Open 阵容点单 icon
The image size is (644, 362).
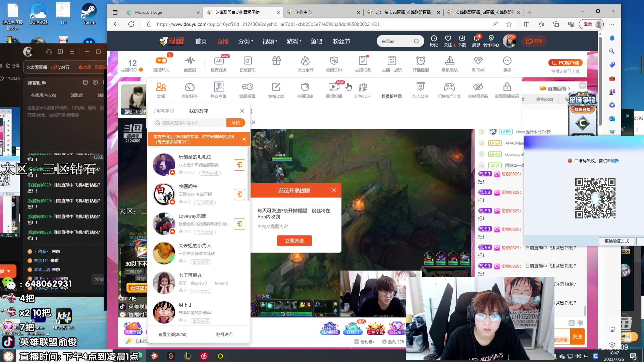point(219,87)
